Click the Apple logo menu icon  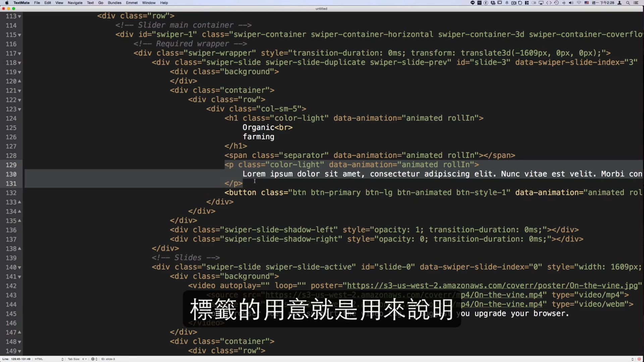click(6, 3)
